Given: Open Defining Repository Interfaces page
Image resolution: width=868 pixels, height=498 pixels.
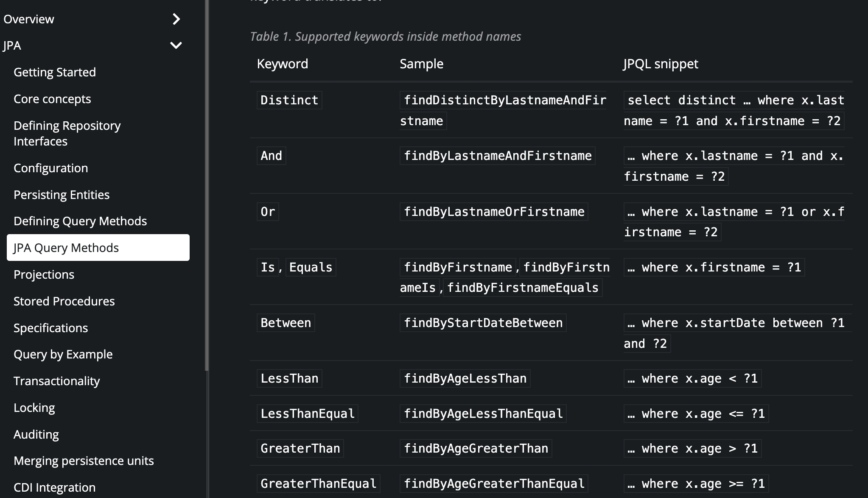Looking at the screenshot, I should coord(67,133).
